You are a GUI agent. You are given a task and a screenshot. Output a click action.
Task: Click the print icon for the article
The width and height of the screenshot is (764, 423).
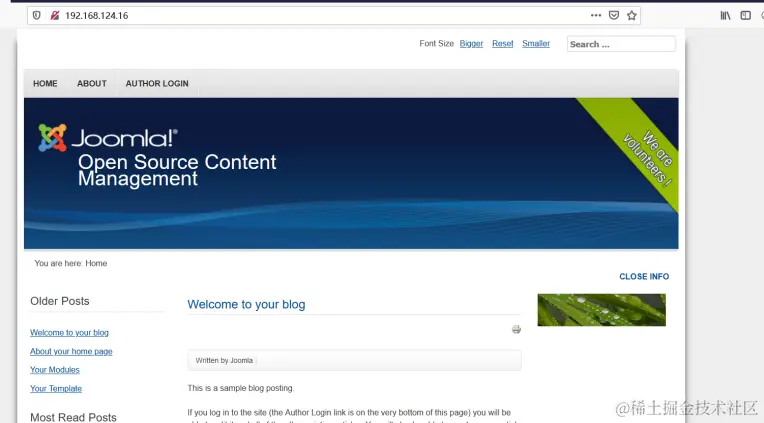click(x=516, y=329)
